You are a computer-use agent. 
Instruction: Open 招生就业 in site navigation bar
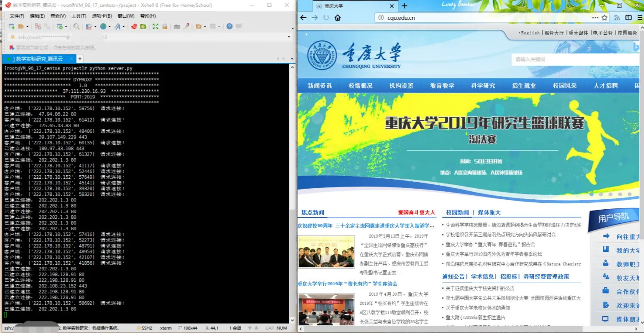tap(524, 86)
